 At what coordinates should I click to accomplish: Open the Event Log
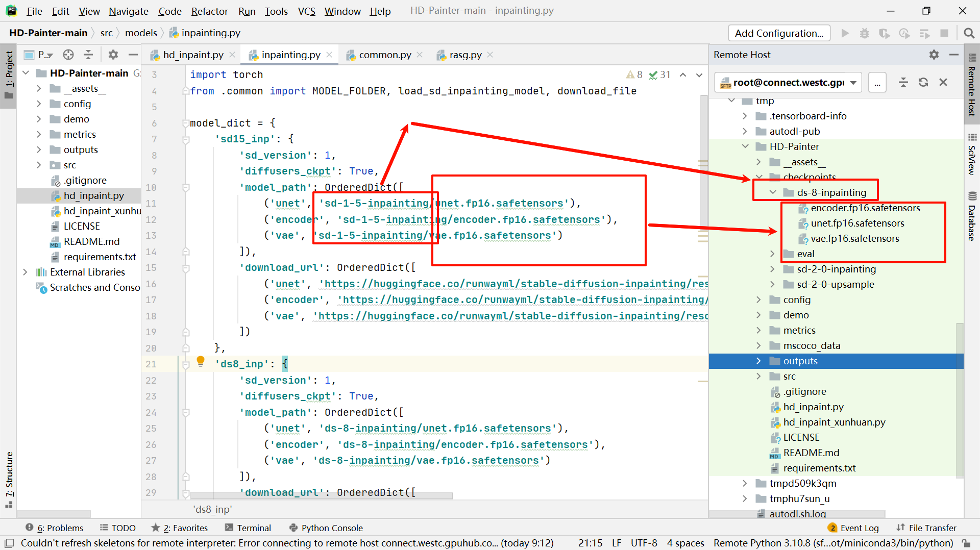pos(860,528)
